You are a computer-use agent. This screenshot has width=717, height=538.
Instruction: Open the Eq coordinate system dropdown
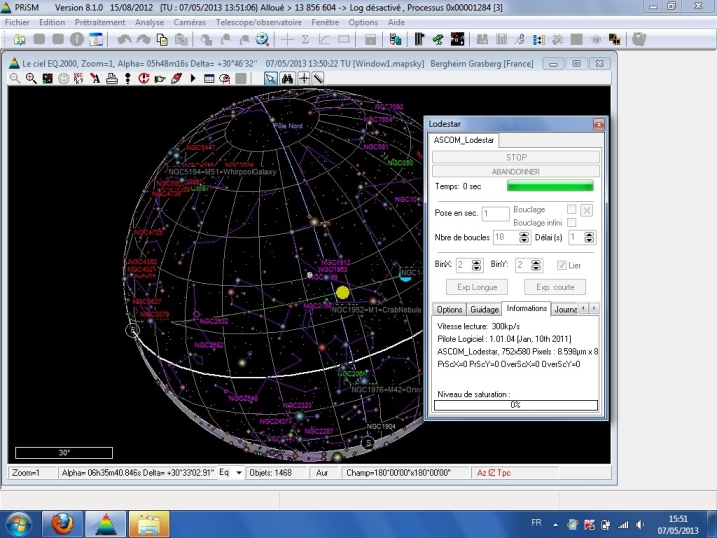click(x=238, y=472)
